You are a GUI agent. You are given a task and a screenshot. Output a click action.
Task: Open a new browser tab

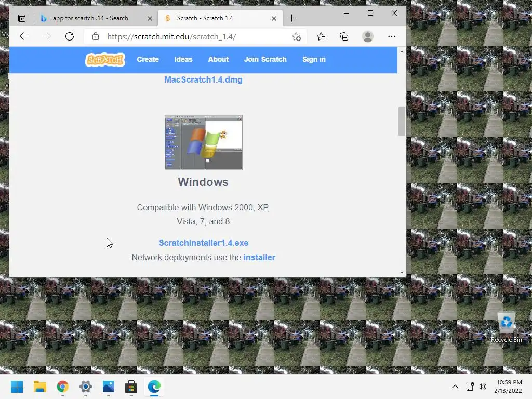pos(292,18)
